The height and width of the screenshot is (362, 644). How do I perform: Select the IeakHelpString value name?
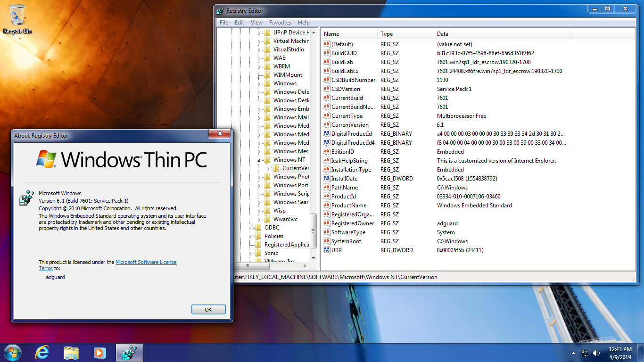[x=349, y=160]
